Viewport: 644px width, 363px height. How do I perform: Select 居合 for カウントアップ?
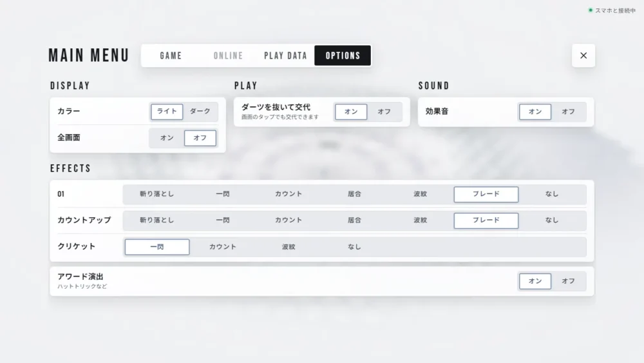tap(354, 221)
